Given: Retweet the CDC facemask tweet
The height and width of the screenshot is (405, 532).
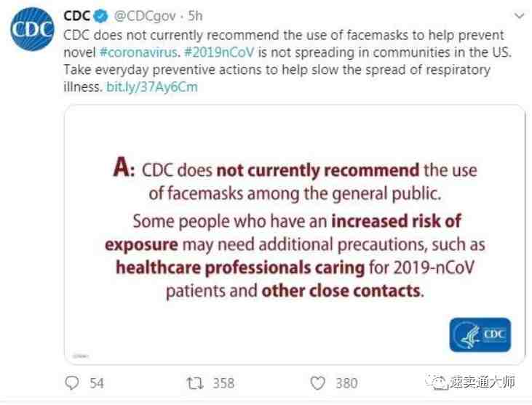Looking at the screenshot, I should point(195,383).
